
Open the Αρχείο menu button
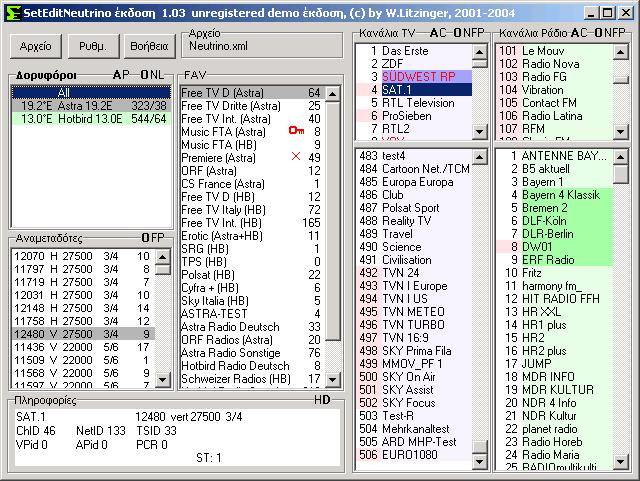[36, 46]
